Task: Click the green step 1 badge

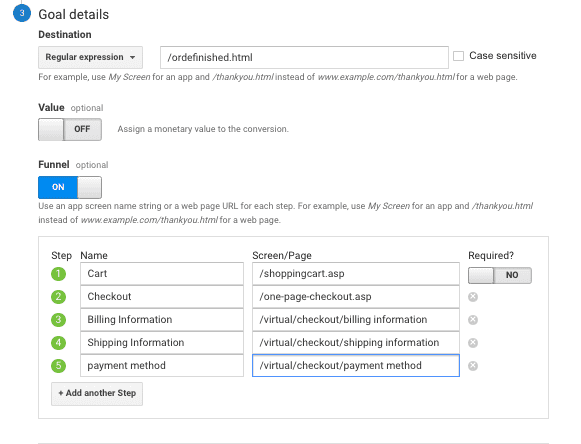Action: 59,274
